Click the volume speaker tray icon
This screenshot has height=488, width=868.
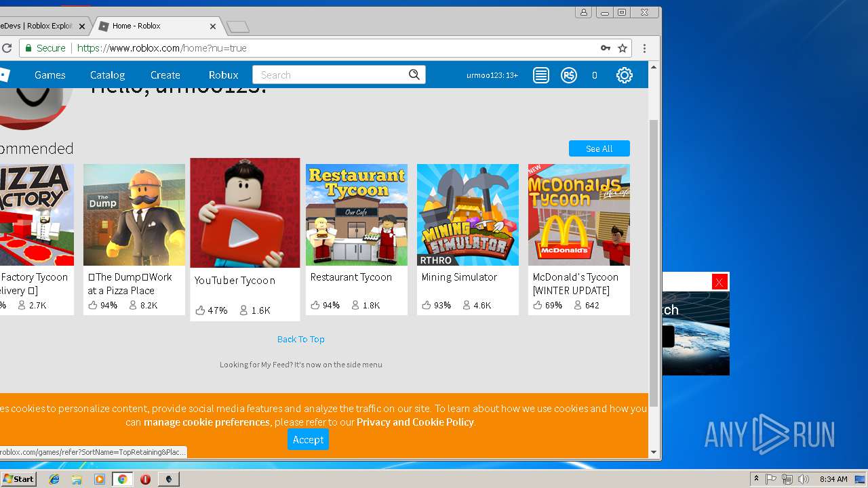(x=804, y=479)
